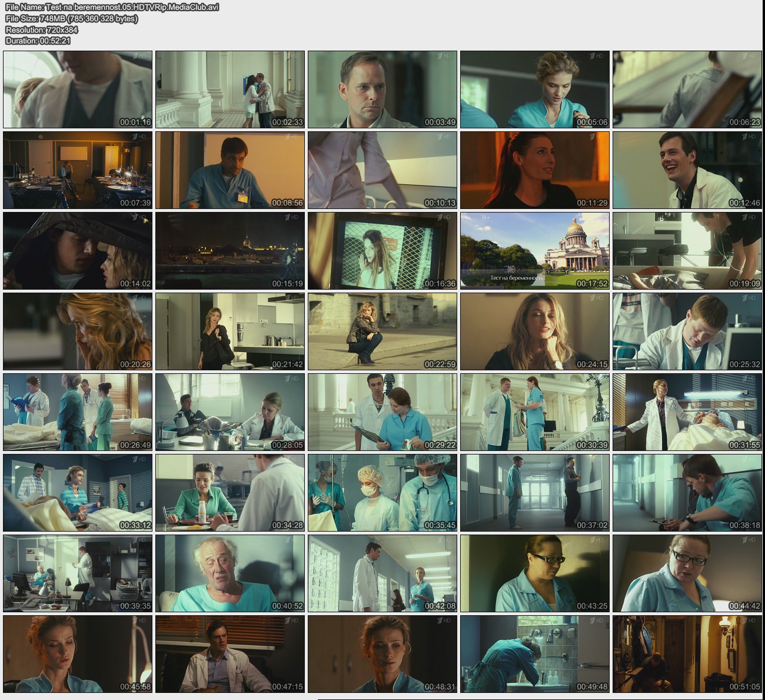The image size is (765, 700).
Task: Open the thumbnail stamped 00:24:15
Action: 534,331
